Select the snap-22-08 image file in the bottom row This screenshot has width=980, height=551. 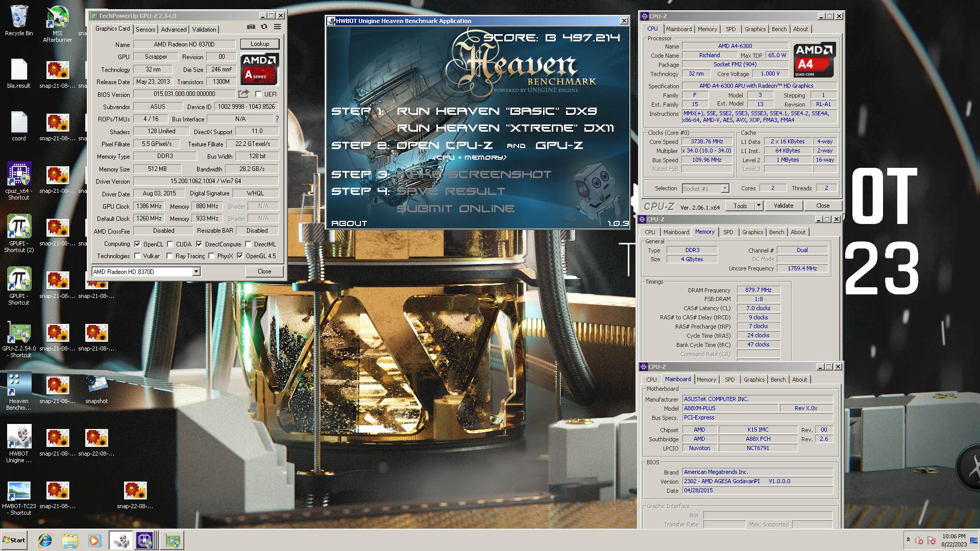(x=135, y=495)
